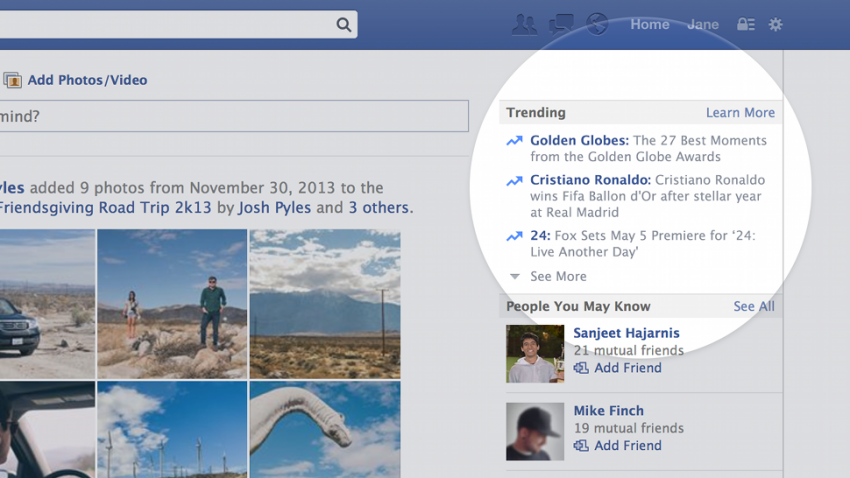The height and width of the screenshot is (478, 850).
Task: Open the dinosaur statue photo thumbnail
Action: (325, 429)
